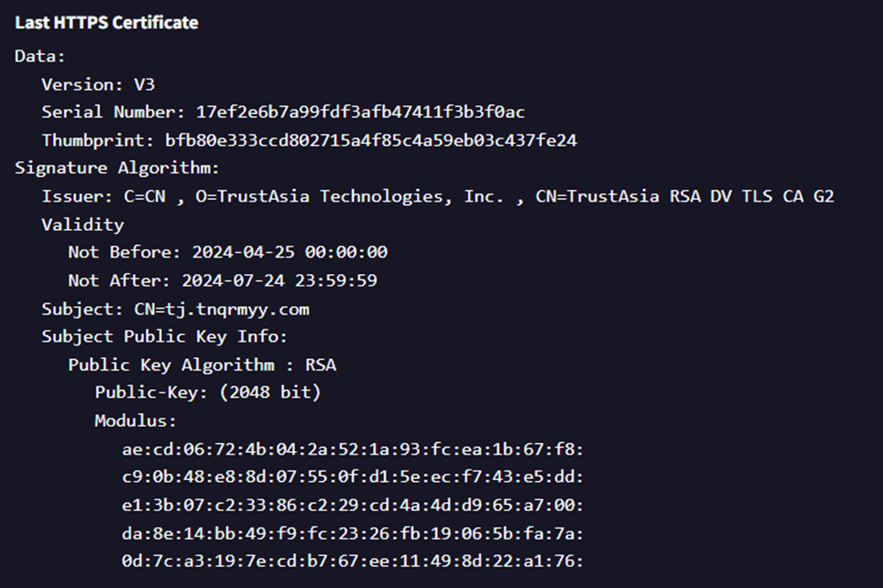
Task: Click the Validity label
Action: (82, 224)
